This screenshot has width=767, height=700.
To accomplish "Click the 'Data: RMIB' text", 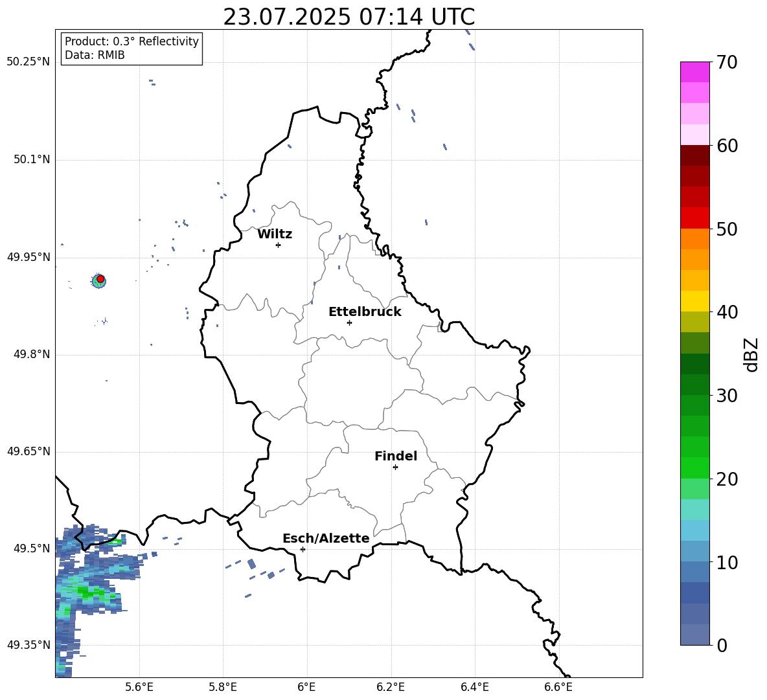I will coord(95,55).
